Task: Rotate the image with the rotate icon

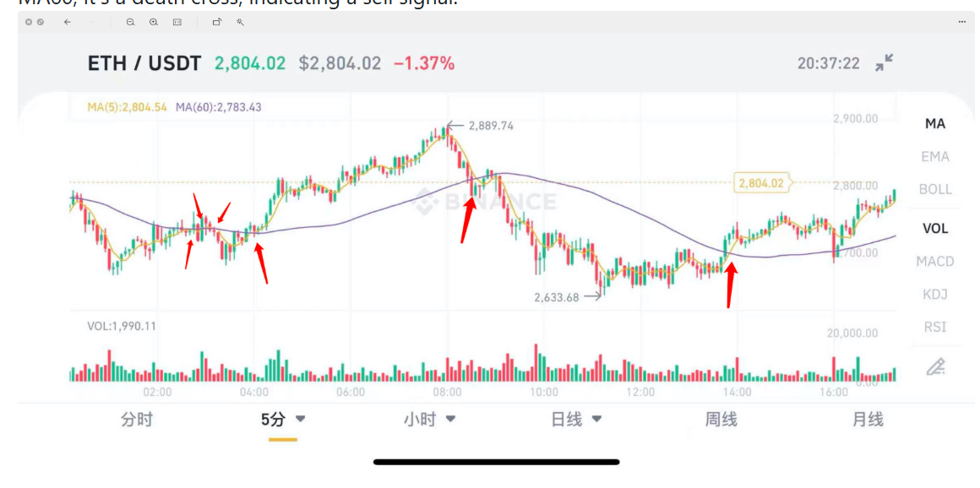Action: tap(217, 22)
